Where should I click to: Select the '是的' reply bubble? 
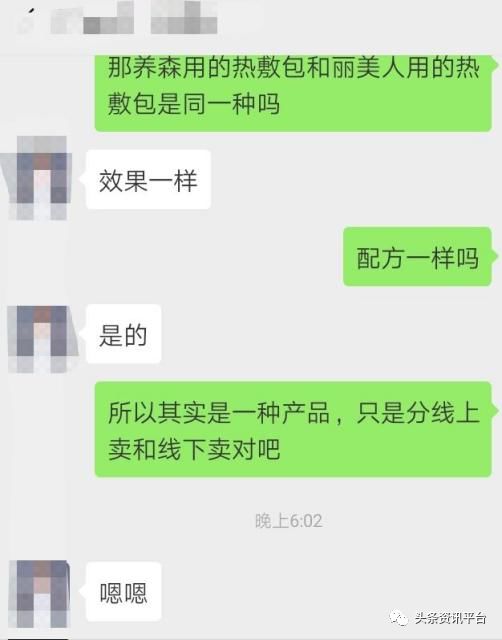(x=124, y=334)
